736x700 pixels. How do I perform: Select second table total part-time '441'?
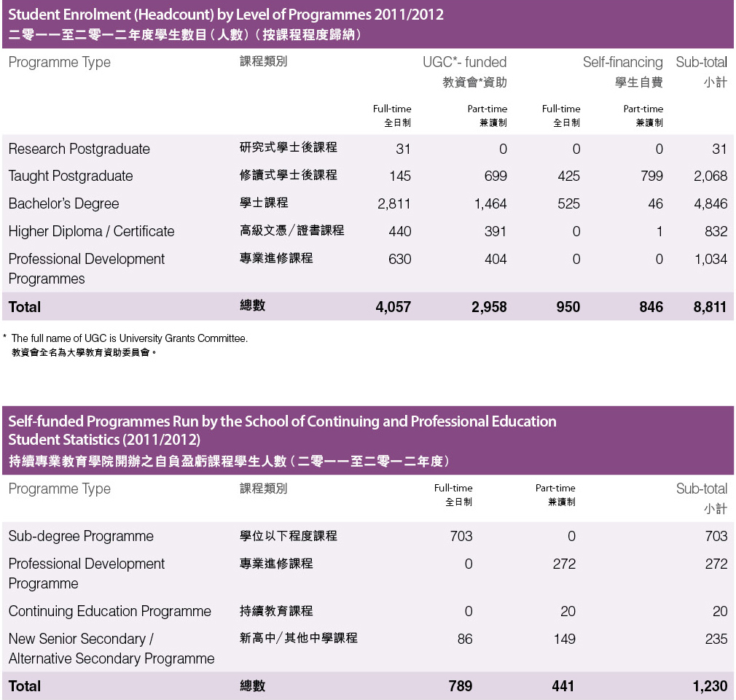point(563,686)
